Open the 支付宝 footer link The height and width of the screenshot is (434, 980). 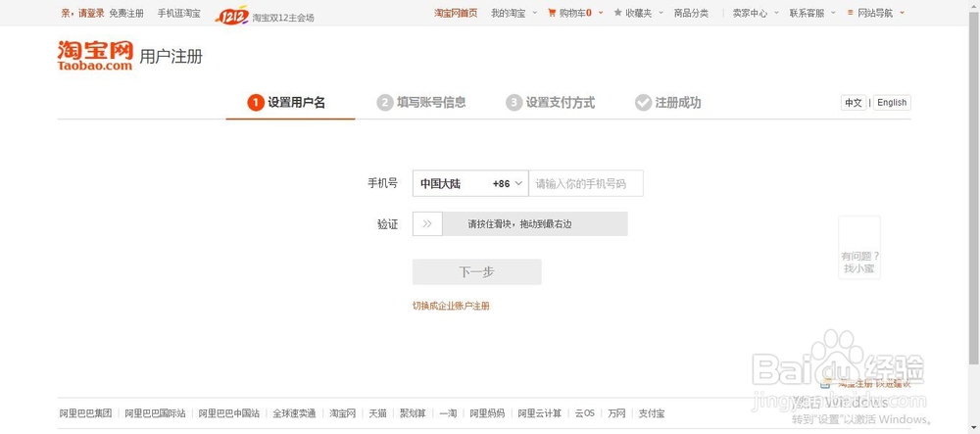pos(652,413)
